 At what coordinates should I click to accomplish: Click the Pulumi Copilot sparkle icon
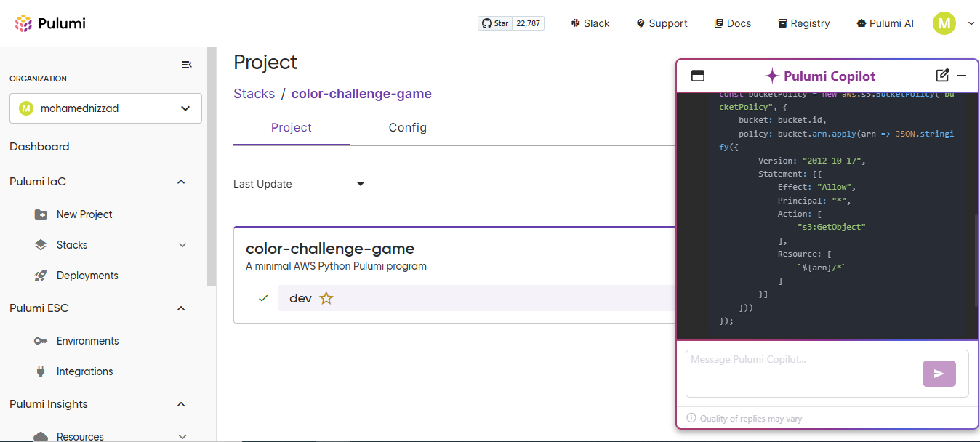click(x=772, y=76)
